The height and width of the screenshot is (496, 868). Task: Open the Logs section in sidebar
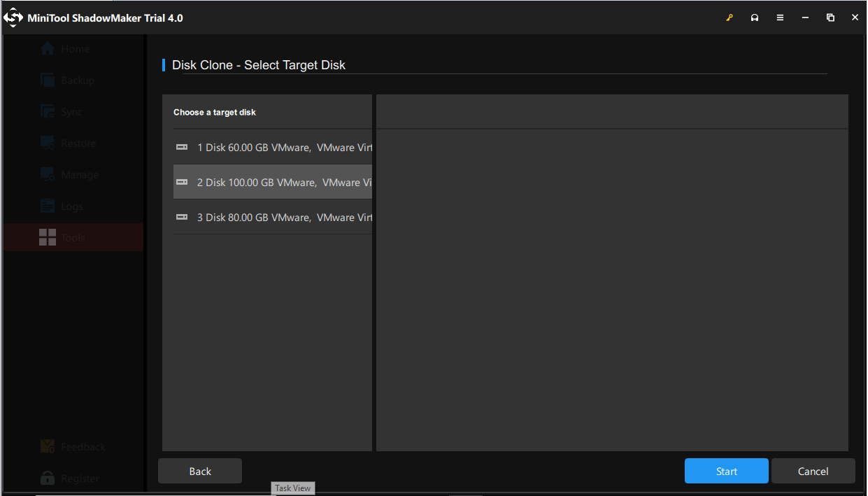click(62, 206)
